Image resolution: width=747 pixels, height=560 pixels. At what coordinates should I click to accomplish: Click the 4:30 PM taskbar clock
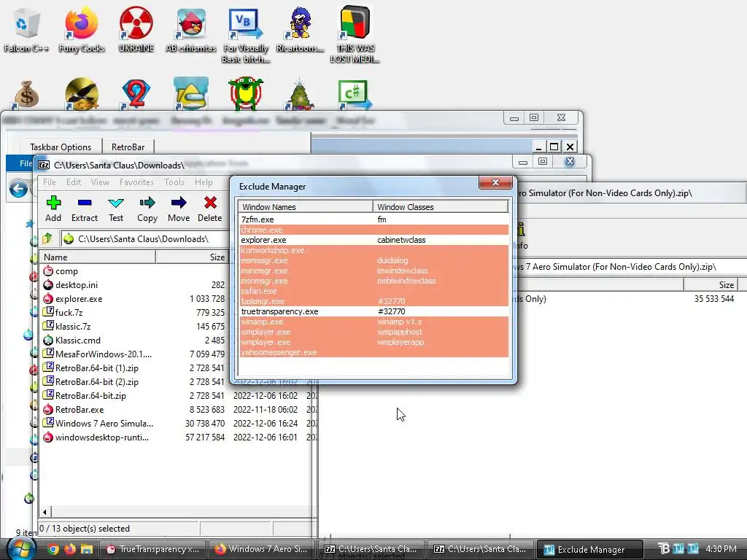[x=721, y=548]
